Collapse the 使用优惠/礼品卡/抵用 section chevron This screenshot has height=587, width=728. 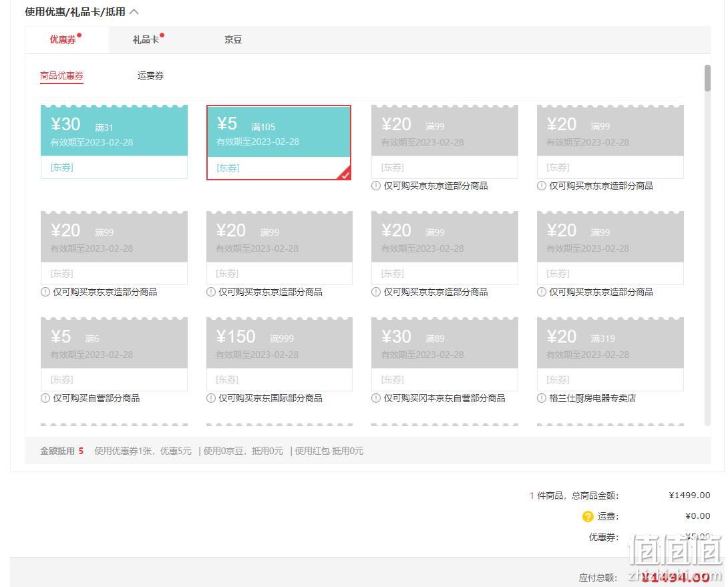click(x=134, y=11)
